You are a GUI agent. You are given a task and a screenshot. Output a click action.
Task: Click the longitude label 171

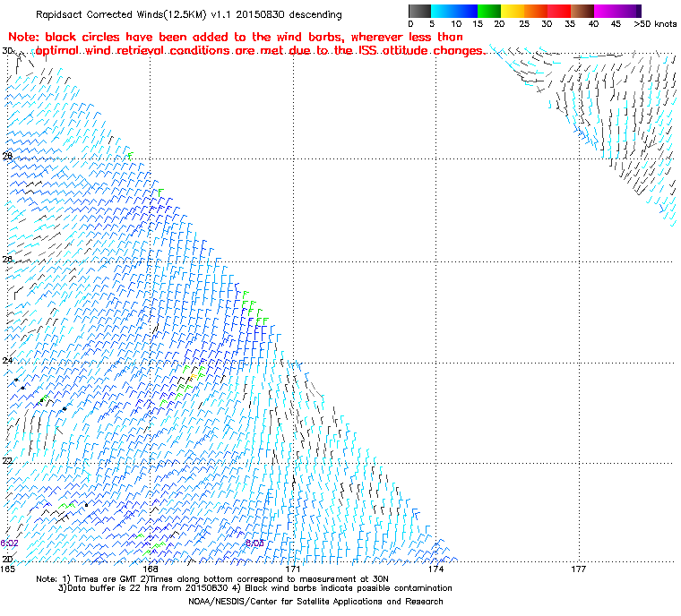point(293,569)
